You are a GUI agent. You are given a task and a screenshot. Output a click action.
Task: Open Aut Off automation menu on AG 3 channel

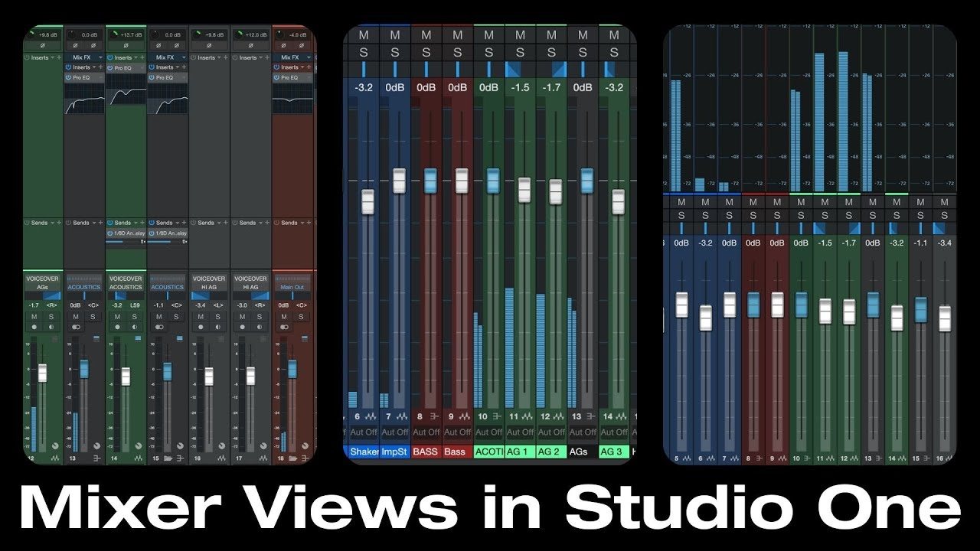(x=615, y=432)
